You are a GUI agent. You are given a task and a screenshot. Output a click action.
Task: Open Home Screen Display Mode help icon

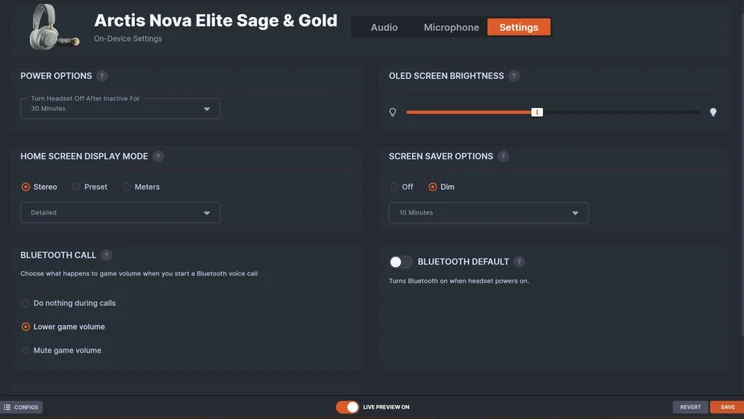tap(158, 156)
